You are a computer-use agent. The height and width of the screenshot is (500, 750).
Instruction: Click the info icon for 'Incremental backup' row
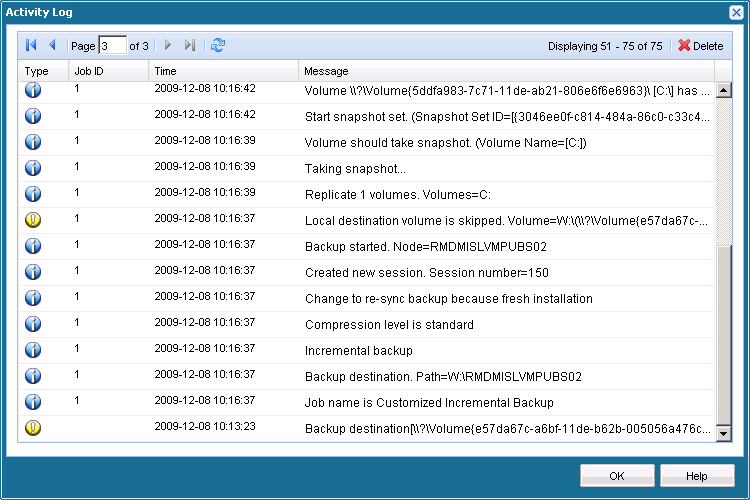(x=33, y=350)
